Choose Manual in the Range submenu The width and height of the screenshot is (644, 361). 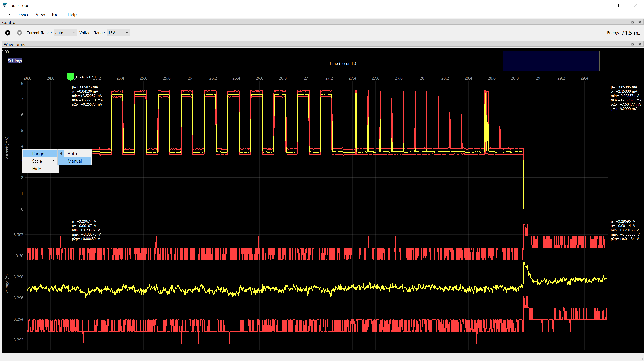75,161
